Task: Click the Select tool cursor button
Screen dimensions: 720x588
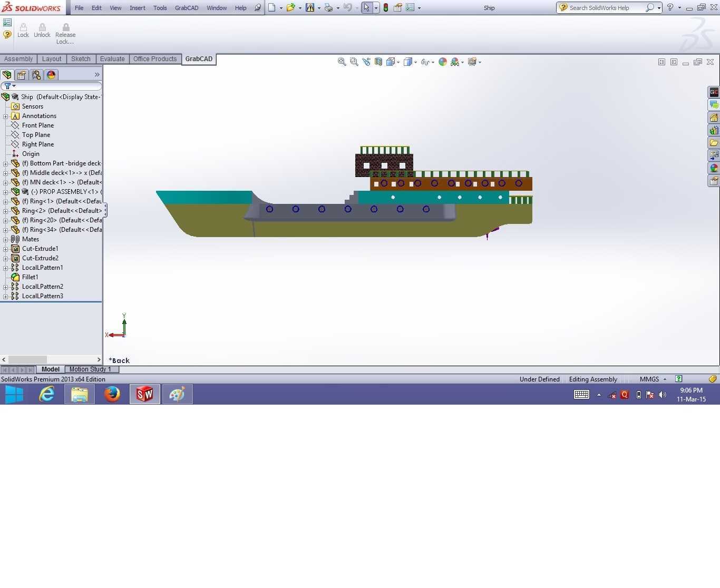Action: tap(366, 8)
